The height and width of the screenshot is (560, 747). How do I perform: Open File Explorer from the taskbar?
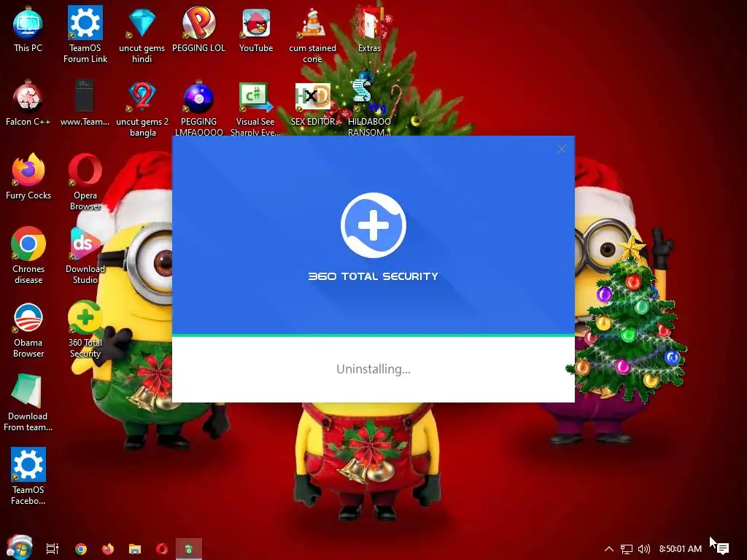(135, 549)
